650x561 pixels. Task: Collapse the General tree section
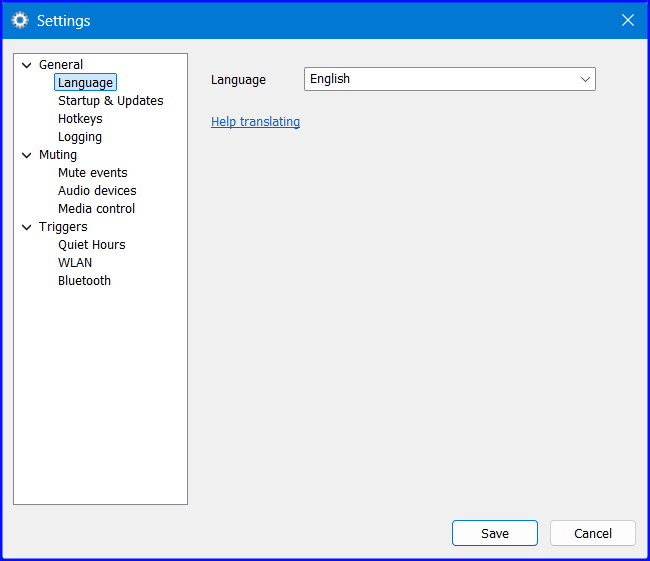27,65
